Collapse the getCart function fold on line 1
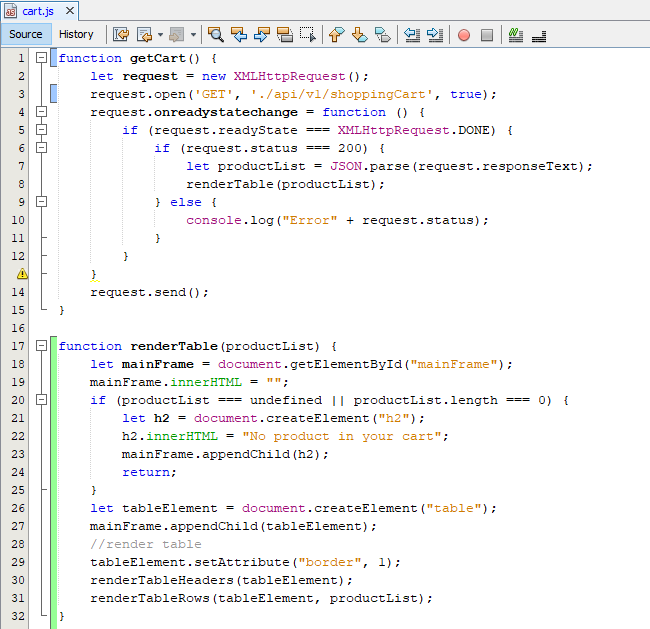Image resolution: width=650 pixels, height=629 pixels. tap(41, 58)
